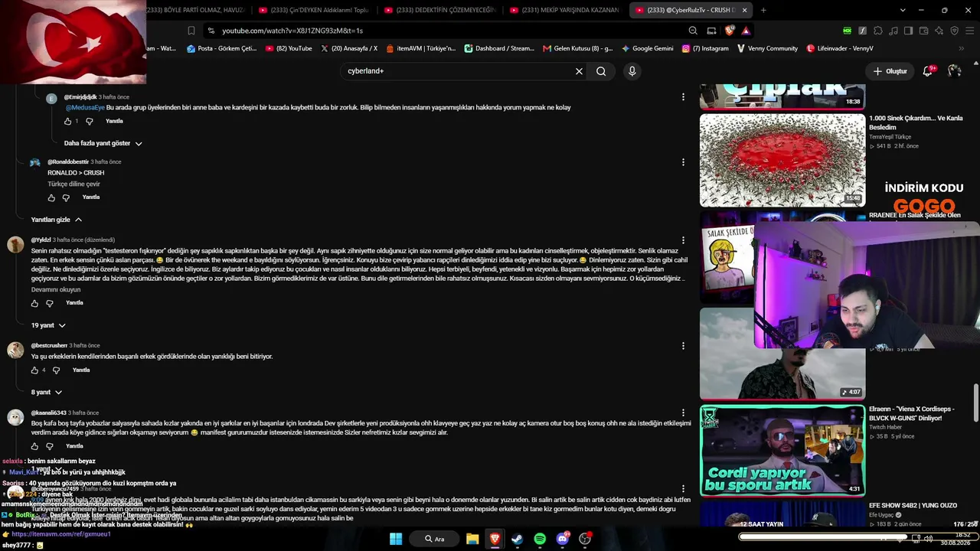Show more bookmarks with the overflow chevron
Viewport: 980px width, 551px height.
click(962, 48)
